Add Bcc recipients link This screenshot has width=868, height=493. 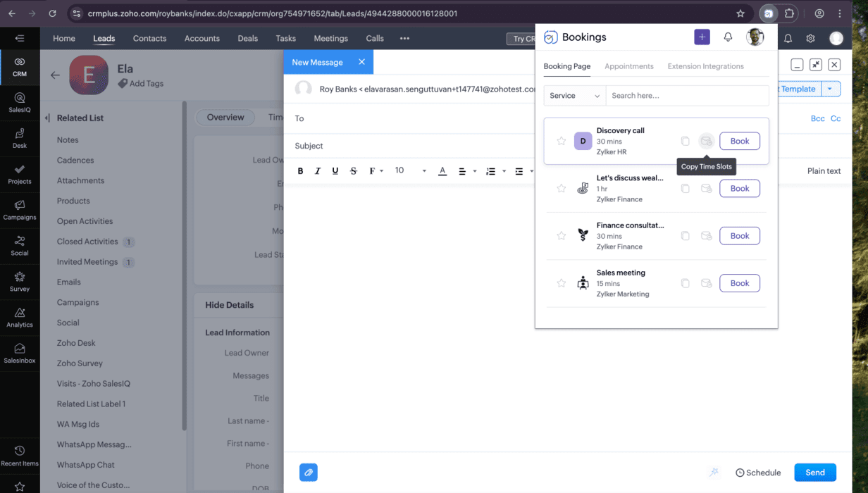(817, 118)
